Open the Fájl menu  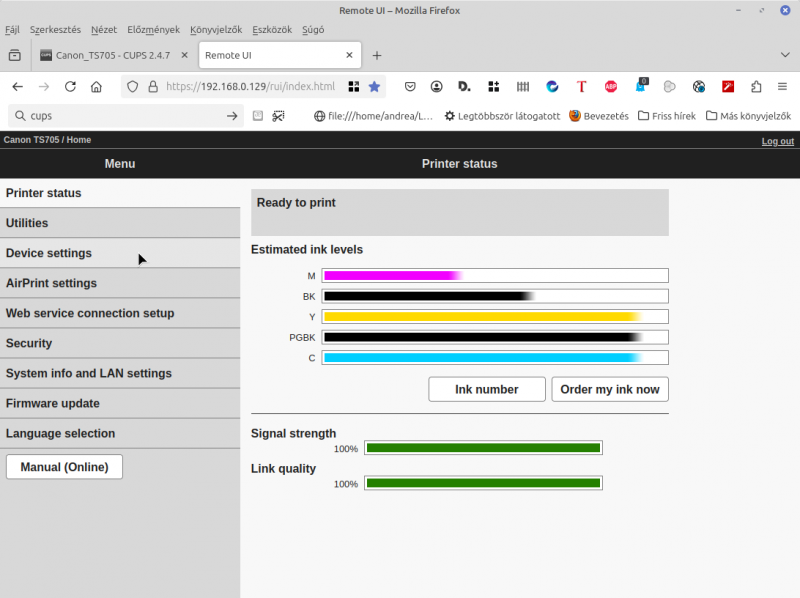(12, 30)
